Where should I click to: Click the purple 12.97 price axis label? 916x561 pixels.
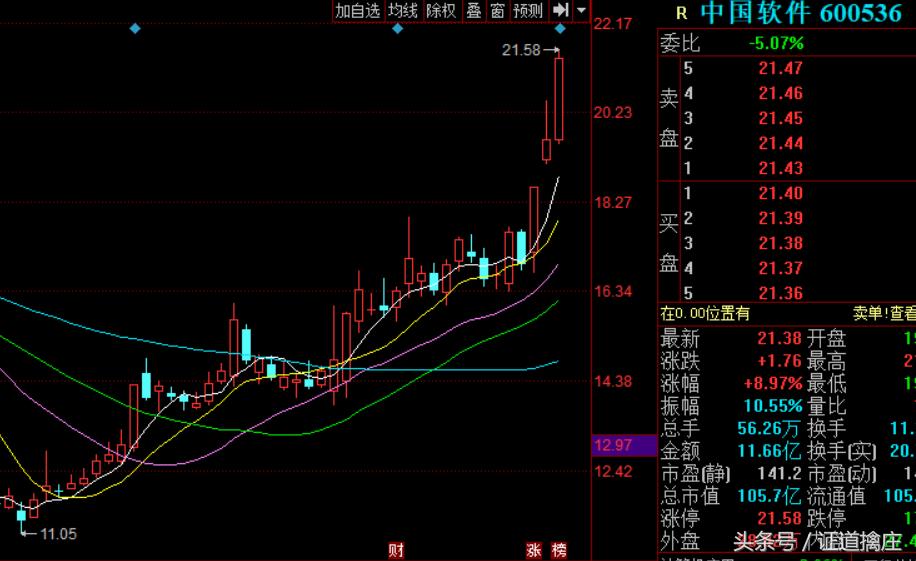click(x=624, y=445)
